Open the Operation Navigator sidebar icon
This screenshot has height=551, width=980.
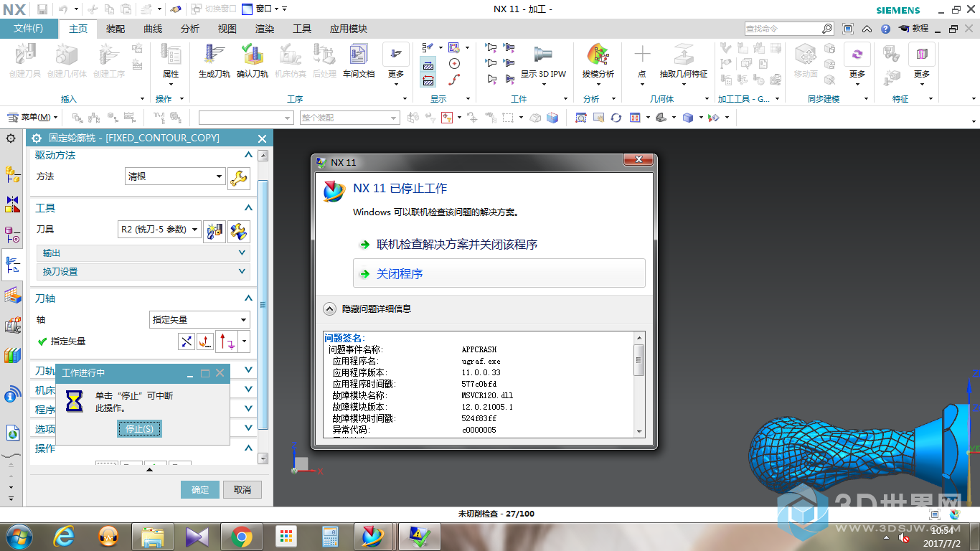(12, 265)
